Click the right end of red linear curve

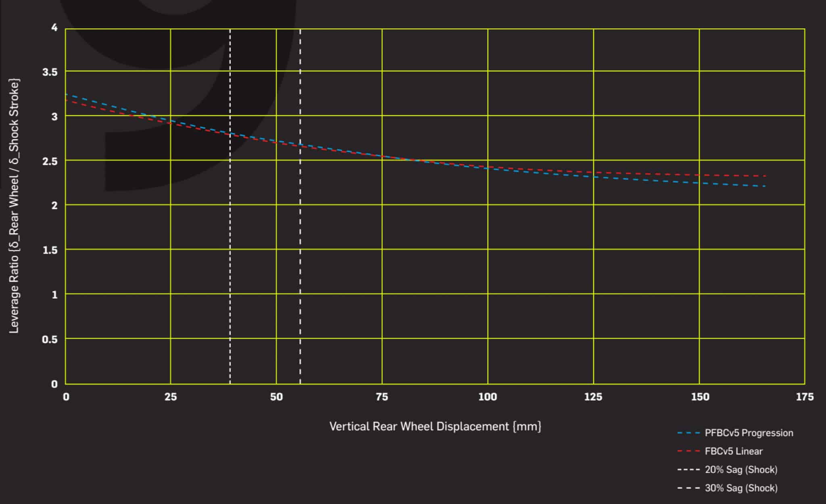(764, 176)
